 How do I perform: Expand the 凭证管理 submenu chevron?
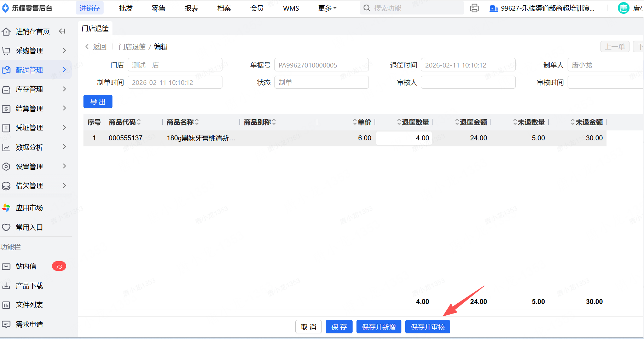64,127
